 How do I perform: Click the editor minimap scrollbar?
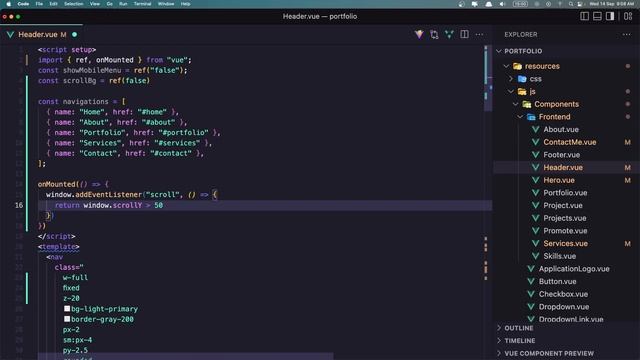tap(488, 78)
